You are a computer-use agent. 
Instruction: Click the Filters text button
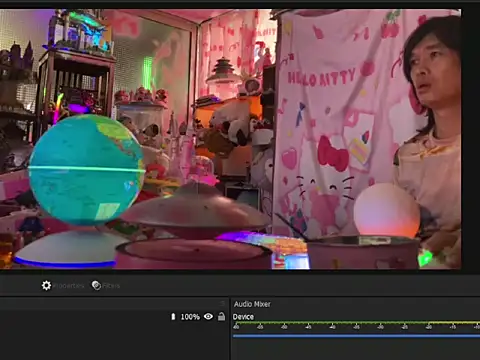coord(111,286)
